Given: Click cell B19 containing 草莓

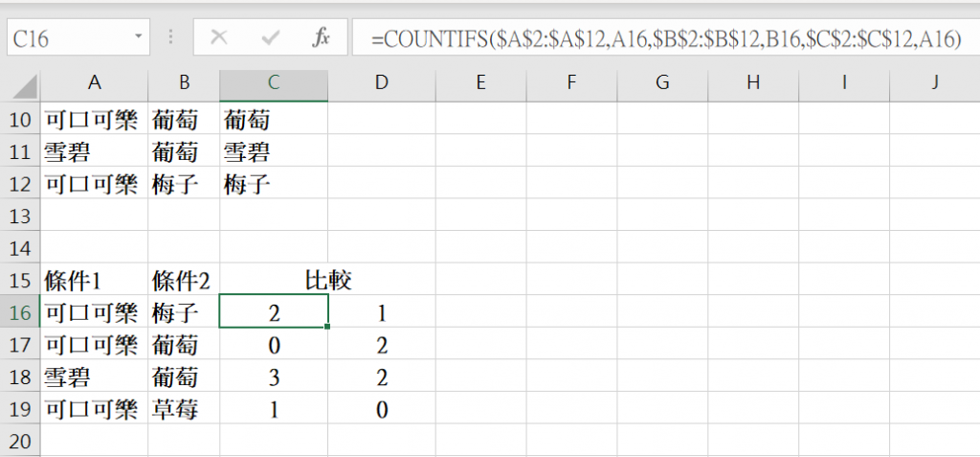Looking at the screenshot, I should (x=184, y=409).
